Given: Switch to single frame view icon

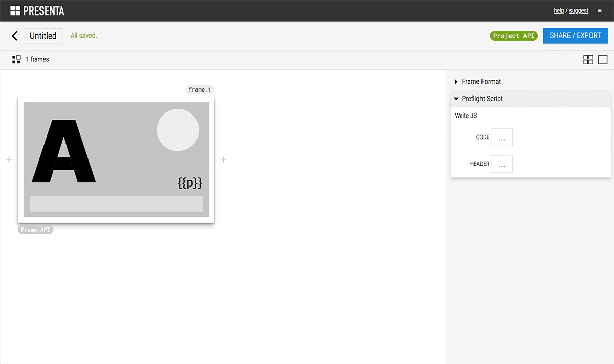Looking at the screenshot, I should point(603,60).
